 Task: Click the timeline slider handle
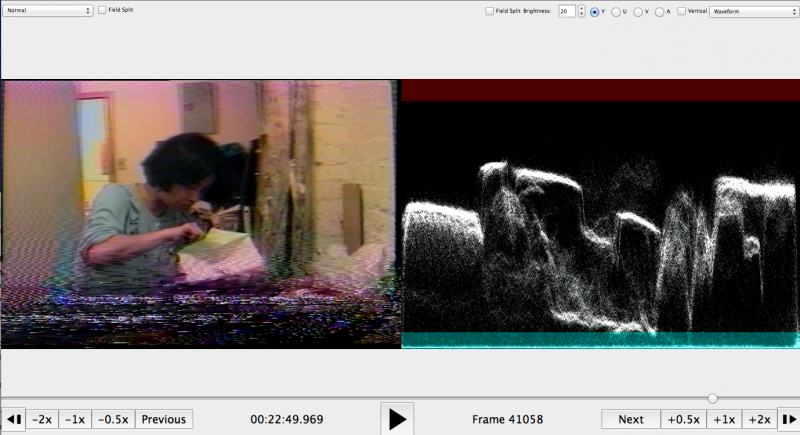tap(713, 398)
